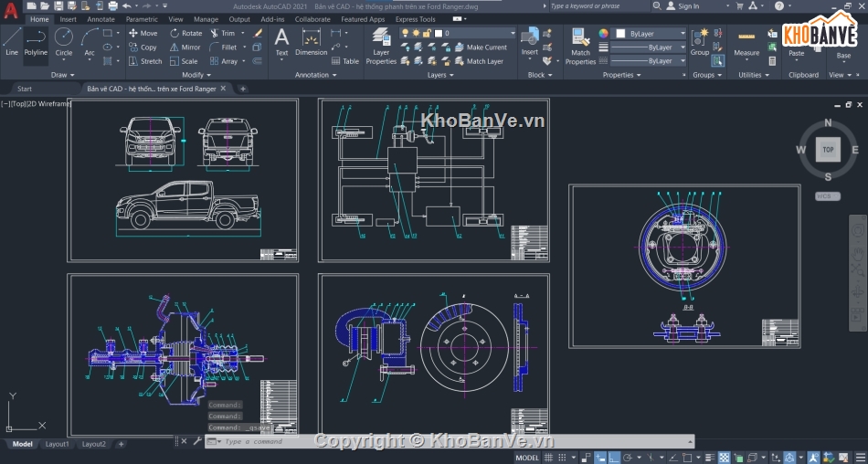
Task: Click the Explode tool in Modify panel
Action: pyautogui.click(x=258, y=47)
